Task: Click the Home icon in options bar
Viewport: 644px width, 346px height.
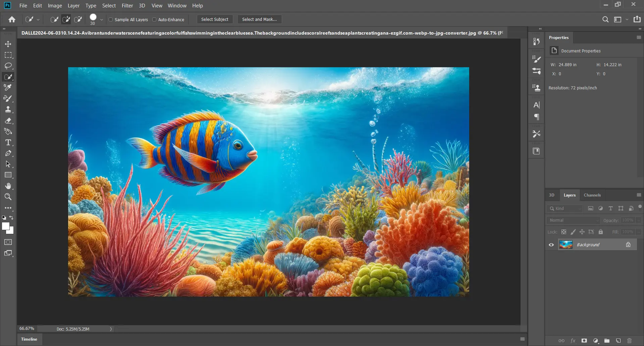Action: pos(12,19)
